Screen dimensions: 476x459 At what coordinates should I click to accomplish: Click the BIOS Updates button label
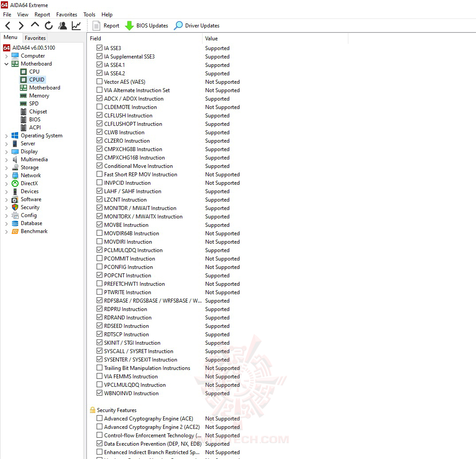tap(152, 26)
